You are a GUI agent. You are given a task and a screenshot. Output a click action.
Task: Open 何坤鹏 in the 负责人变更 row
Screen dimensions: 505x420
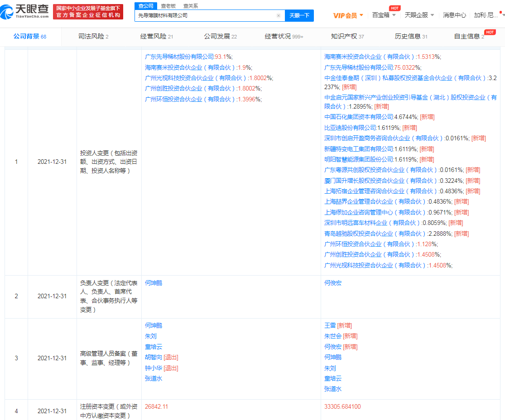click(154, 283)
